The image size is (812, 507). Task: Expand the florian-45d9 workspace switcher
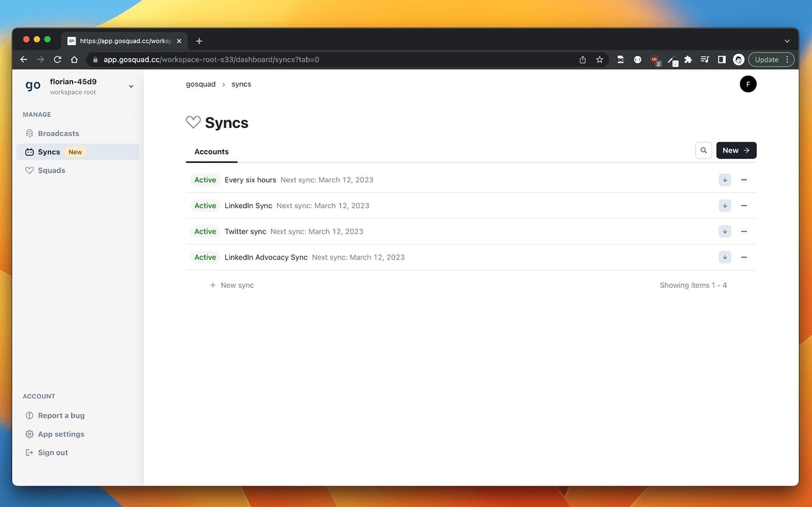[131, 86]
